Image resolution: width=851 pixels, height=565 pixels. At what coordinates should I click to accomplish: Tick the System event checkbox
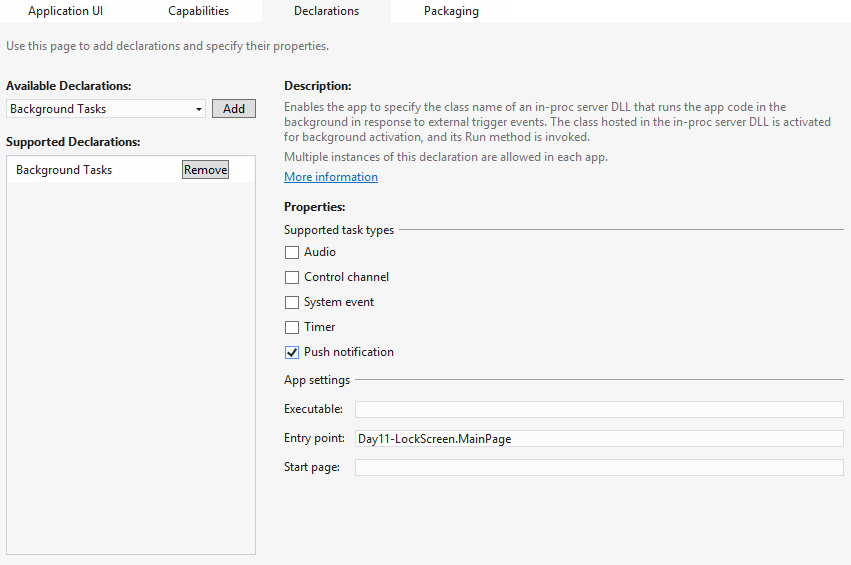(292, 303)
